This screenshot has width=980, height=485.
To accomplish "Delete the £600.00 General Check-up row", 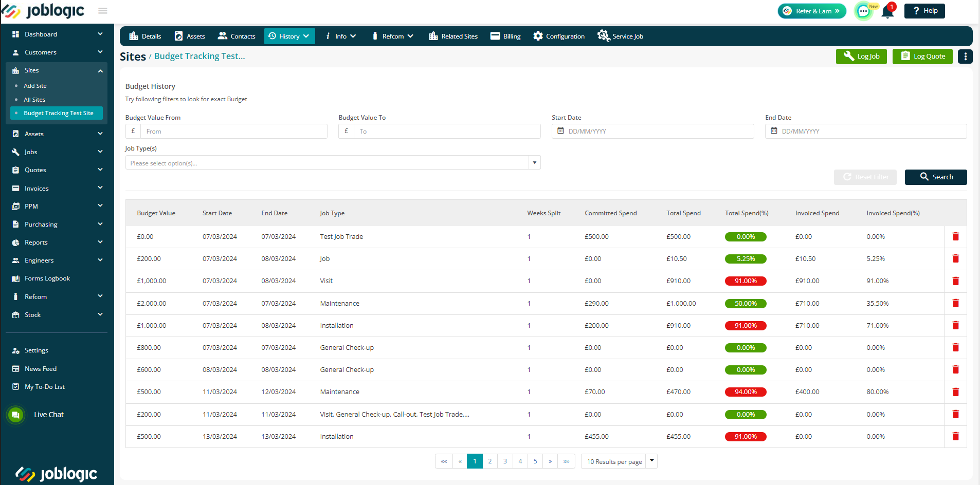I will coord(956,370).
